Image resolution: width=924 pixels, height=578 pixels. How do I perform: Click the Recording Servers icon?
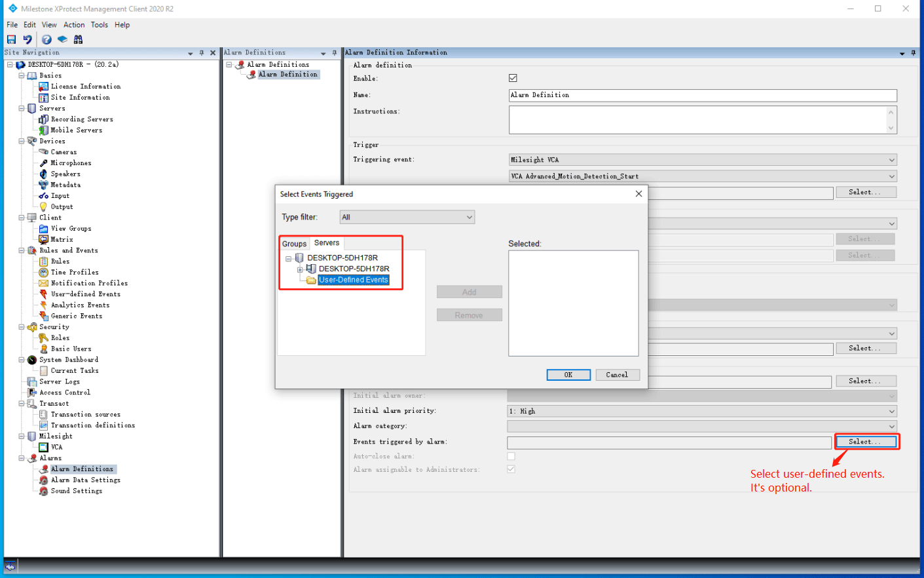pos(44,119)
